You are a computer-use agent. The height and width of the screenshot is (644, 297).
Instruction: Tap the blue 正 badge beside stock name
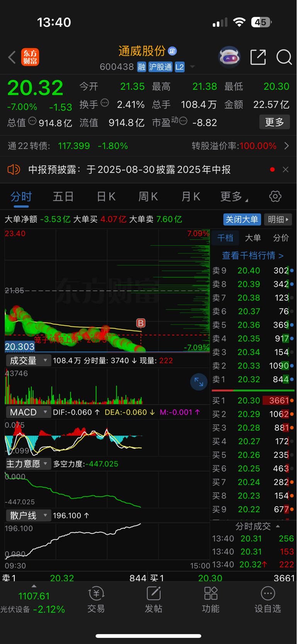172,51
